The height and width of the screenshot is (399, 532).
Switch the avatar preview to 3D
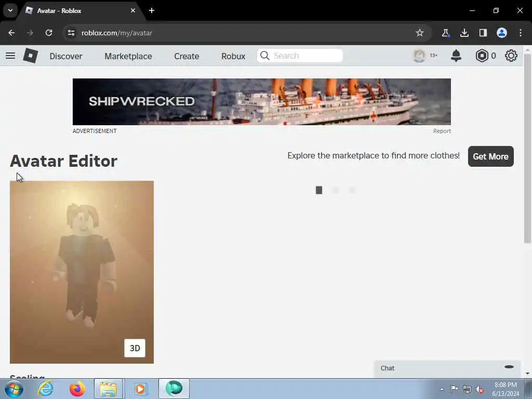135,348
